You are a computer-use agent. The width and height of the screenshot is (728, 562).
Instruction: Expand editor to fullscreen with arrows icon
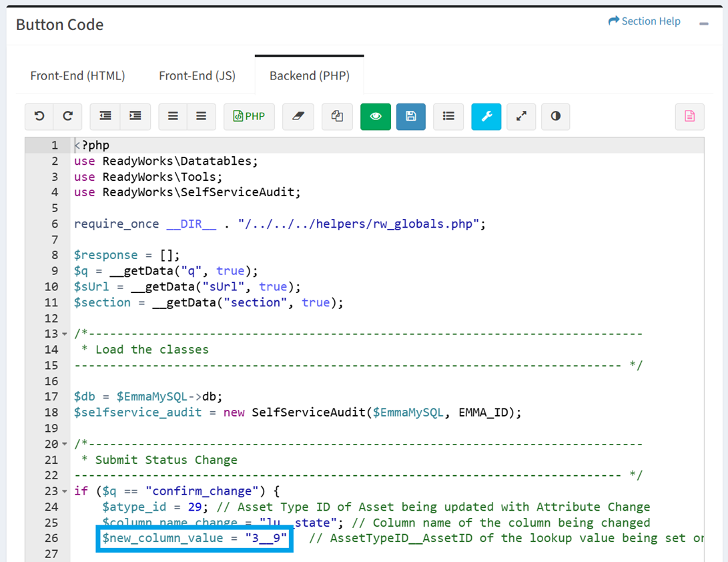click(x=521, y=116)
